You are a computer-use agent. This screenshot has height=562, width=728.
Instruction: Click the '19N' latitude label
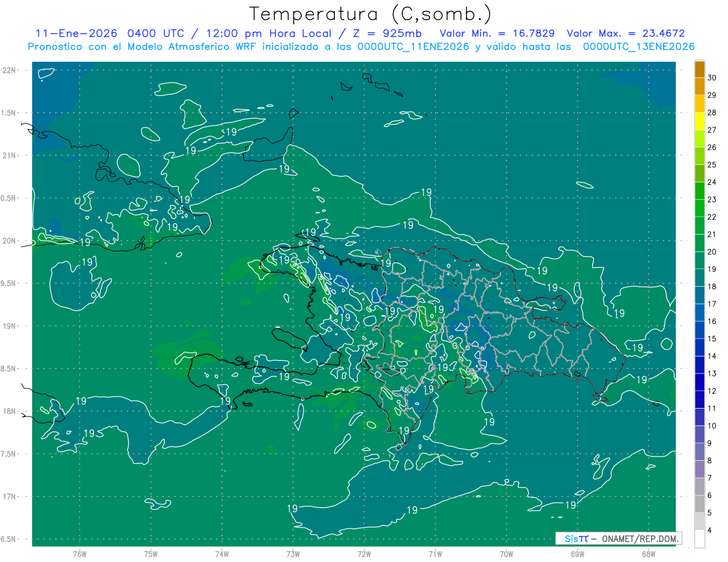point(10,326)
